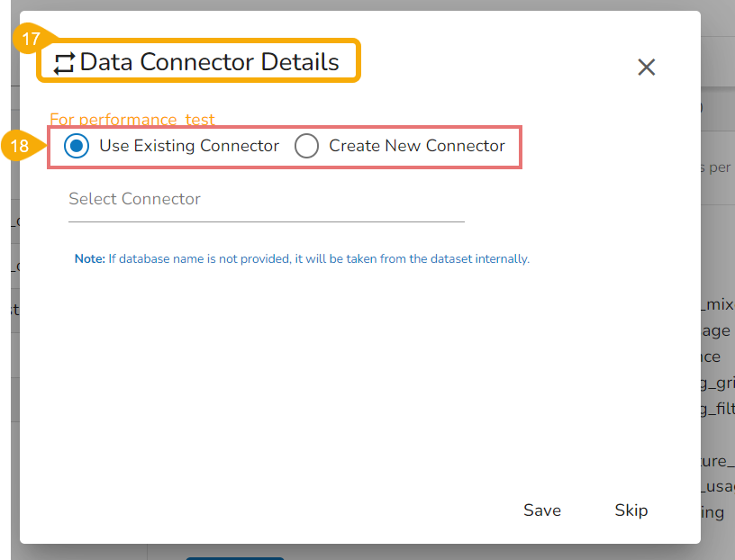
Task: Click the blue database name note text
Action: coord(318,259)
